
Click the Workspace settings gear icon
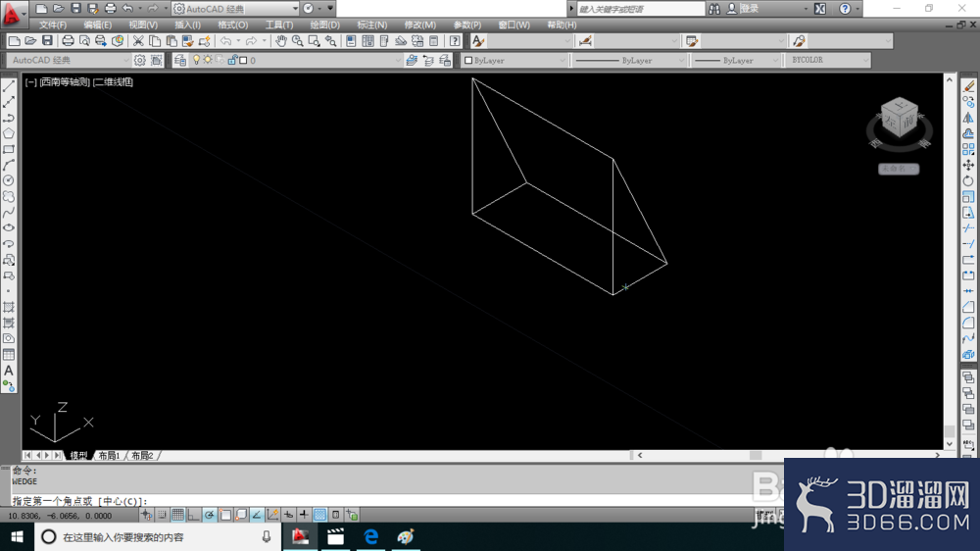[140, 60]
